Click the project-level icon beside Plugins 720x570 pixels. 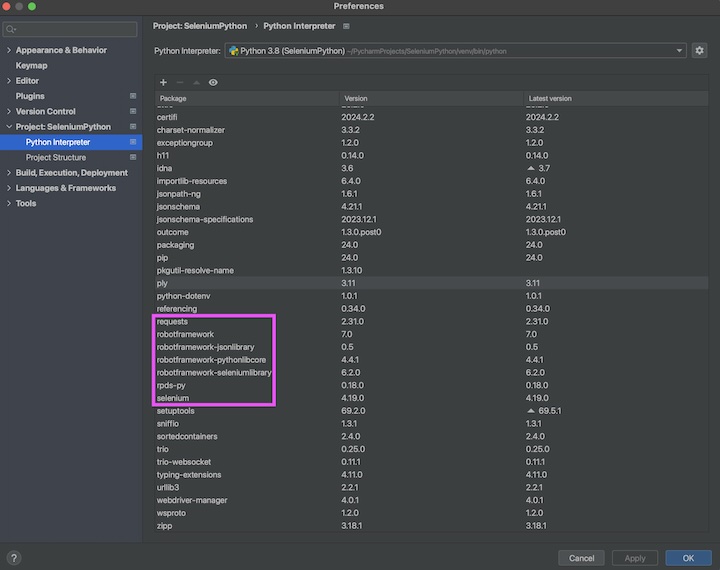(133, 96)
